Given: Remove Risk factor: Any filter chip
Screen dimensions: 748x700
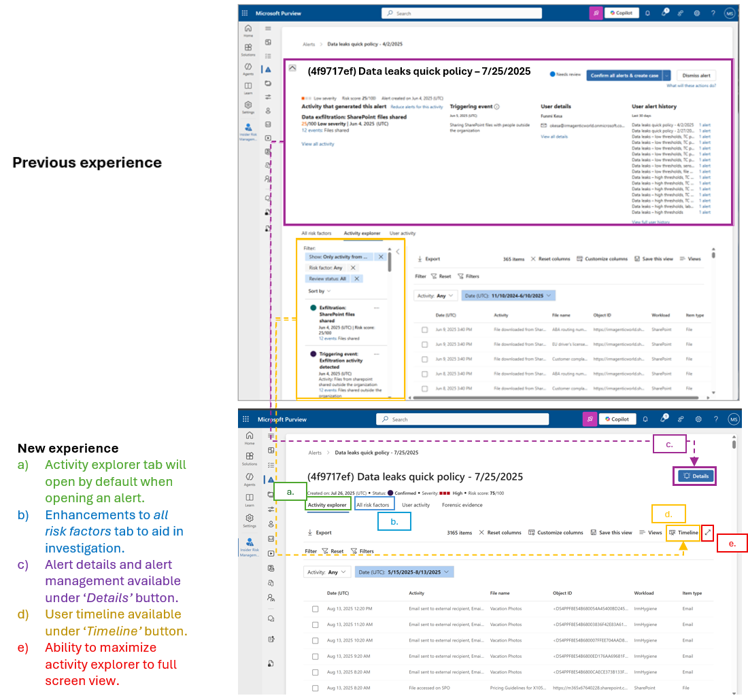Looking at the screenshot, I should 353,268.
